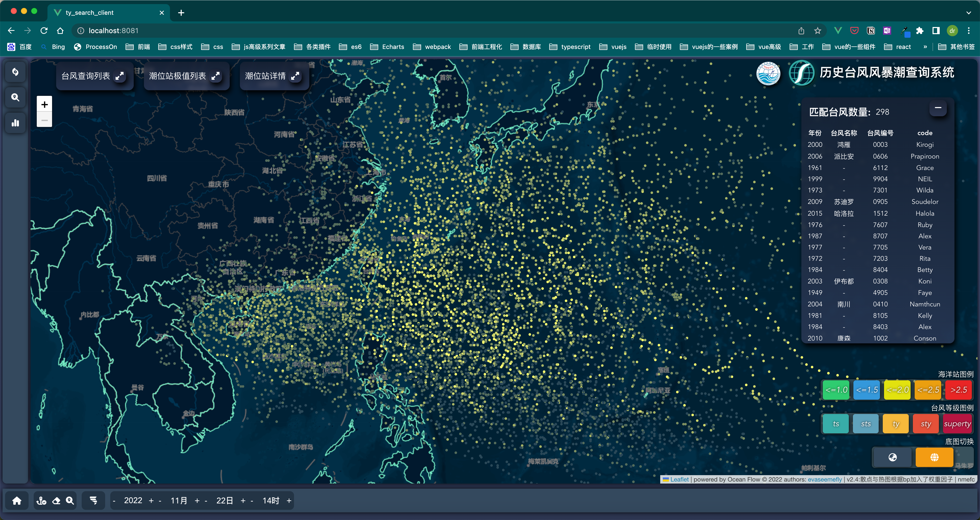
Task: Click the magnifier search icon in left sidebar
Action: pos(15,97)
